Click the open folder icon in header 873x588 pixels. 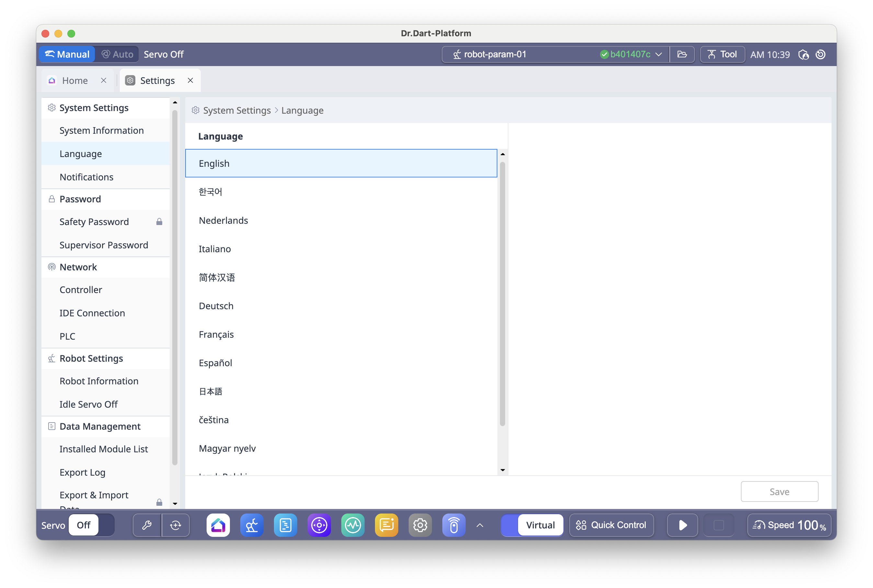(x=682, y=54)
